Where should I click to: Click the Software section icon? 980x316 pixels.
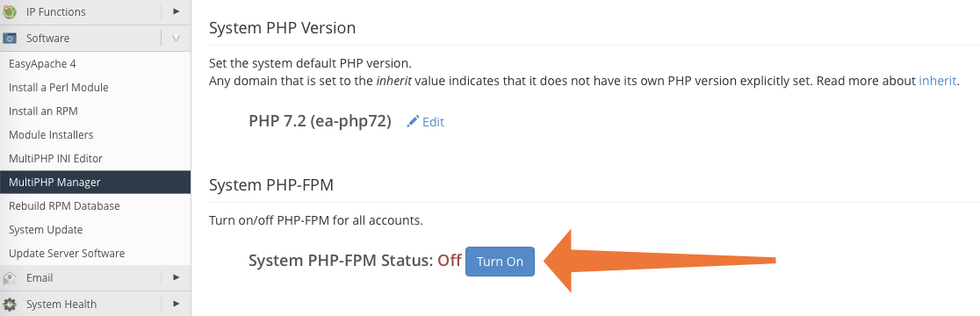[10, 38]
